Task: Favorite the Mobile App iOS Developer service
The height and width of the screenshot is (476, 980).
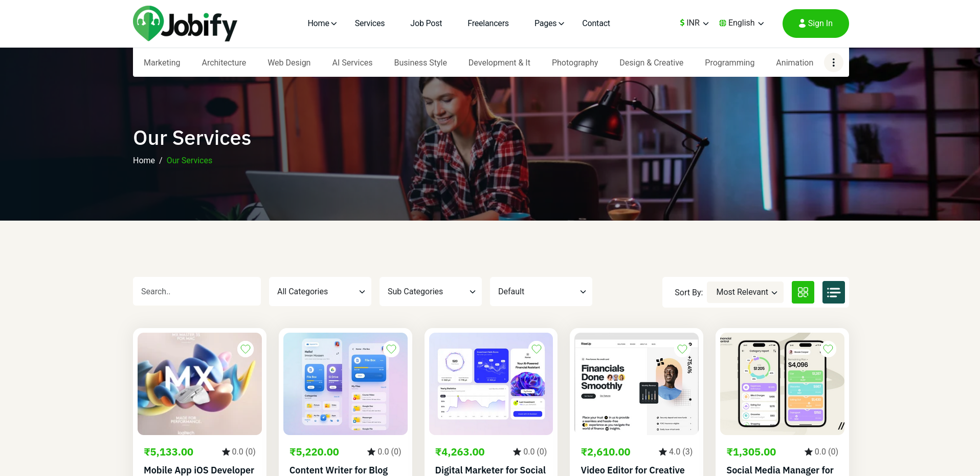Action: point(246,349)
